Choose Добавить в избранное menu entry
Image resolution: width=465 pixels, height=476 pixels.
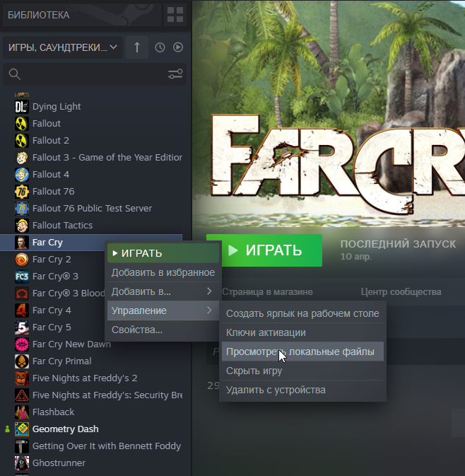tap(163, 272)
